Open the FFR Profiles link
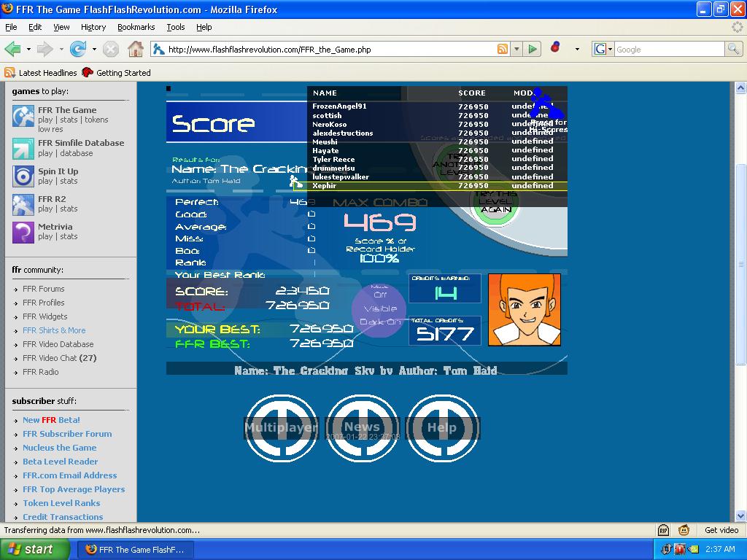This screenshot has height=560, width=747. [x=43, y=303]
